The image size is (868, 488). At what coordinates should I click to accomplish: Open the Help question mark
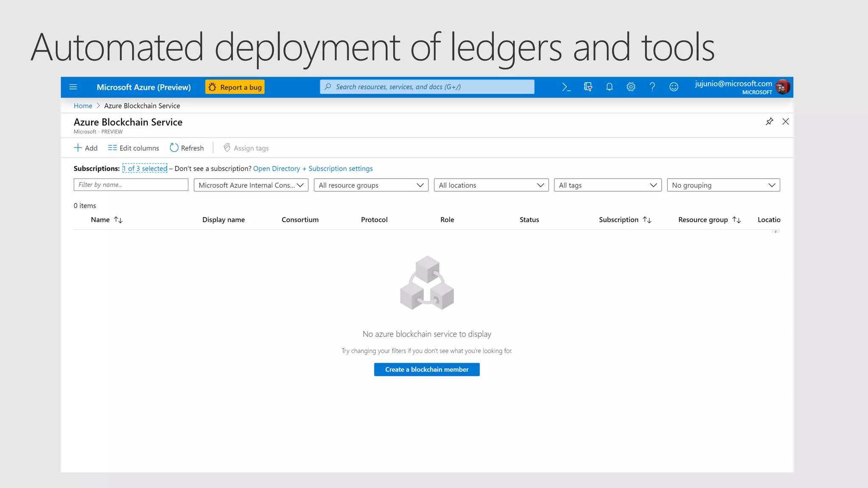coord(652,87)
